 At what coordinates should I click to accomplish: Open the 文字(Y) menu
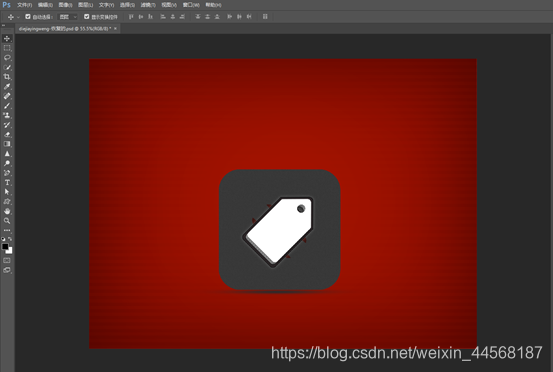click(107, 5)
